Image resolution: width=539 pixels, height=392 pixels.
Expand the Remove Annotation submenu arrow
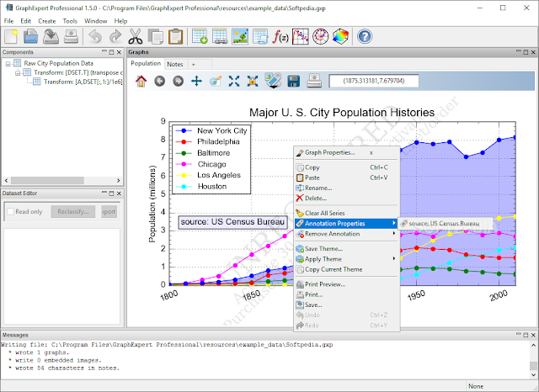coord(393,233)
